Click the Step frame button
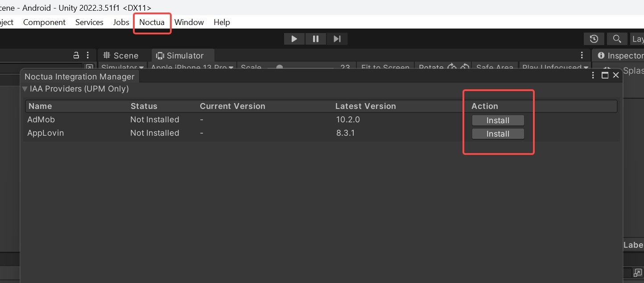The width and height of the screenshot is (644, 283). point(337,39)
